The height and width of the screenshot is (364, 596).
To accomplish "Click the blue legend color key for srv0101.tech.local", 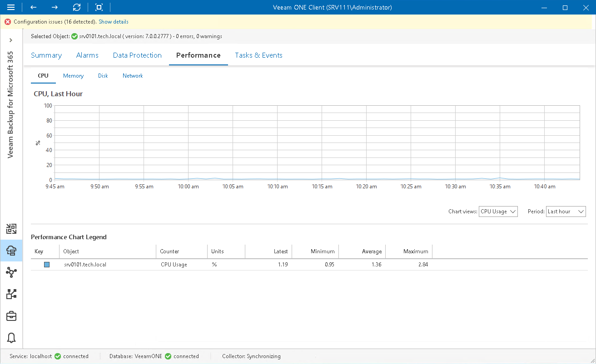I will point(47,265).
